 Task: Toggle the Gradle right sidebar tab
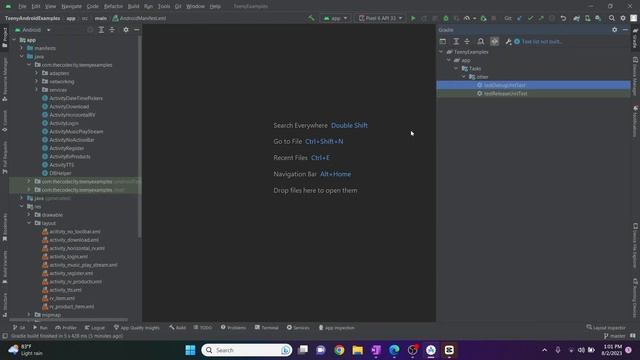(635, 38)
